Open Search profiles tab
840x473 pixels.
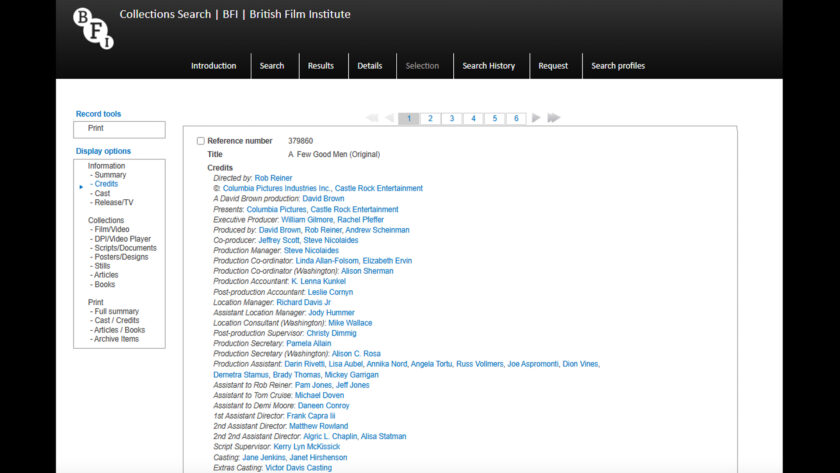click(618, 66)
